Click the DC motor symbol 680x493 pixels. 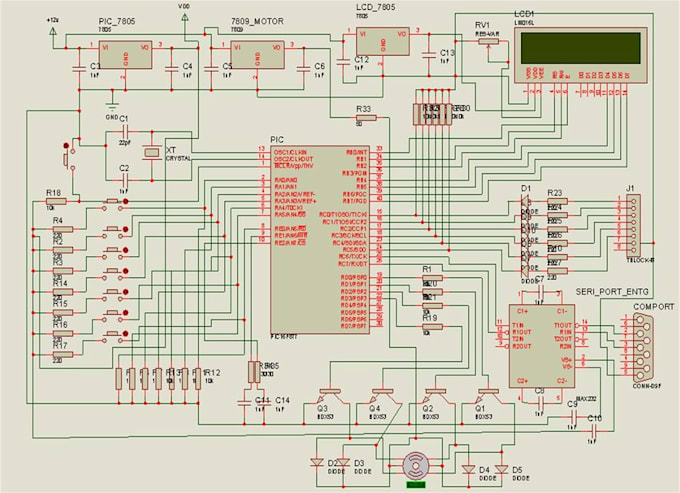416,466
